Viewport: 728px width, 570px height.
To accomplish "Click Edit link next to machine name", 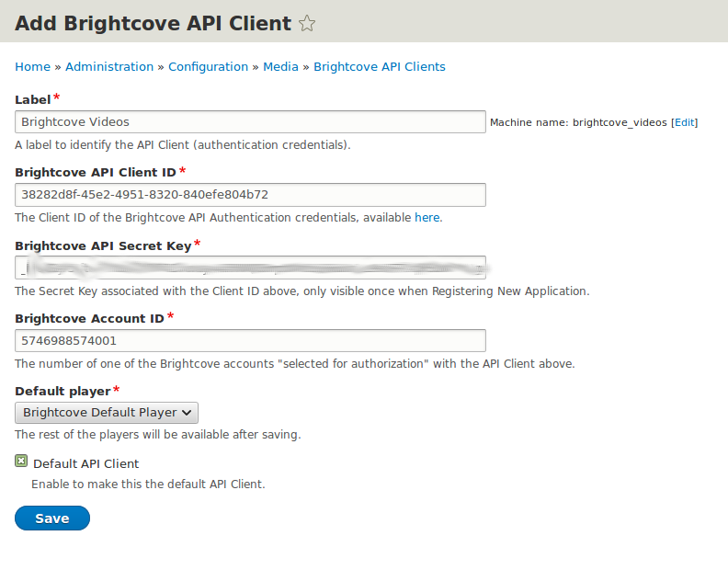I will coord(685,122).
